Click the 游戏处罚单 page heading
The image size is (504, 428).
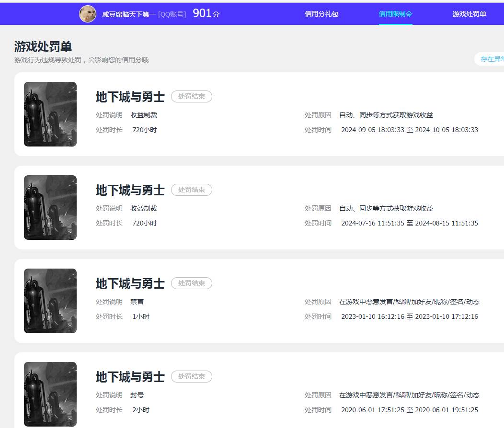(x=43, y=46)
